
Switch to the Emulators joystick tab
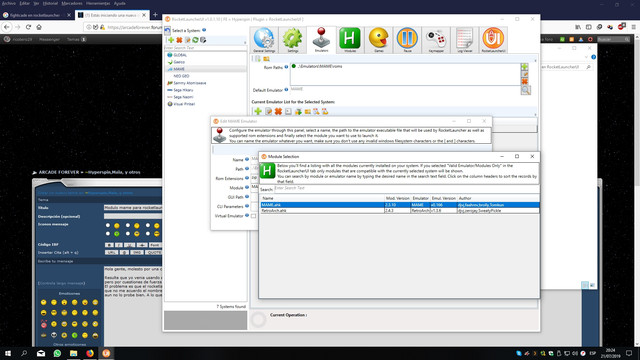click(x=321, y=40)
